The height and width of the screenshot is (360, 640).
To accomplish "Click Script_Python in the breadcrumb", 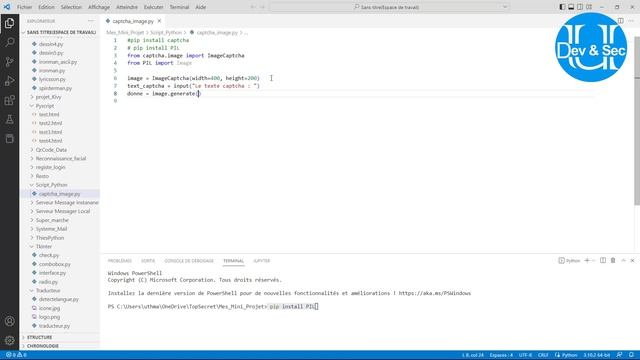I will (x=166, y=32).
